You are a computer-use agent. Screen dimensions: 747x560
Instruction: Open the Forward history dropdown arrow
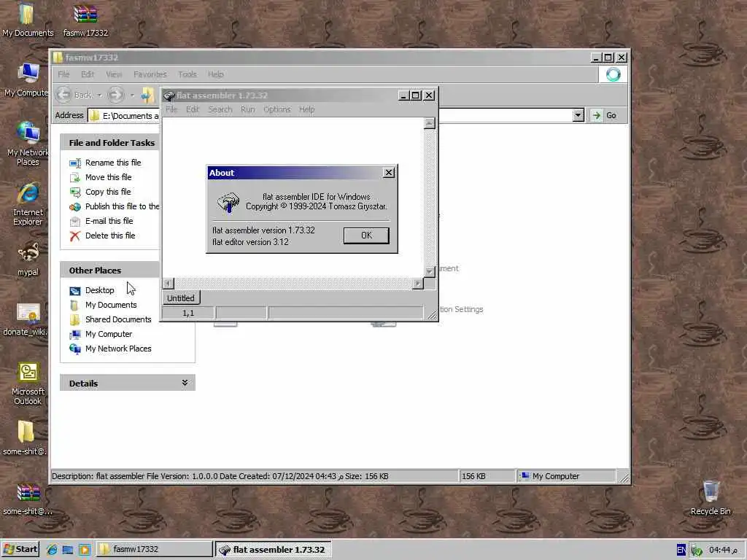[132, 96]
